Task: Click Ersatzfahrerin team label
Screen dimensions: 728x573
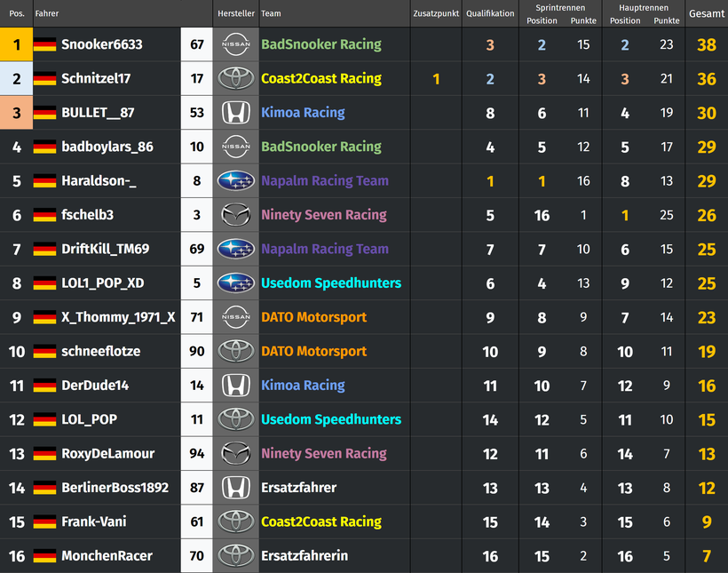Action: pyautogui.click(x=305, y=556)
